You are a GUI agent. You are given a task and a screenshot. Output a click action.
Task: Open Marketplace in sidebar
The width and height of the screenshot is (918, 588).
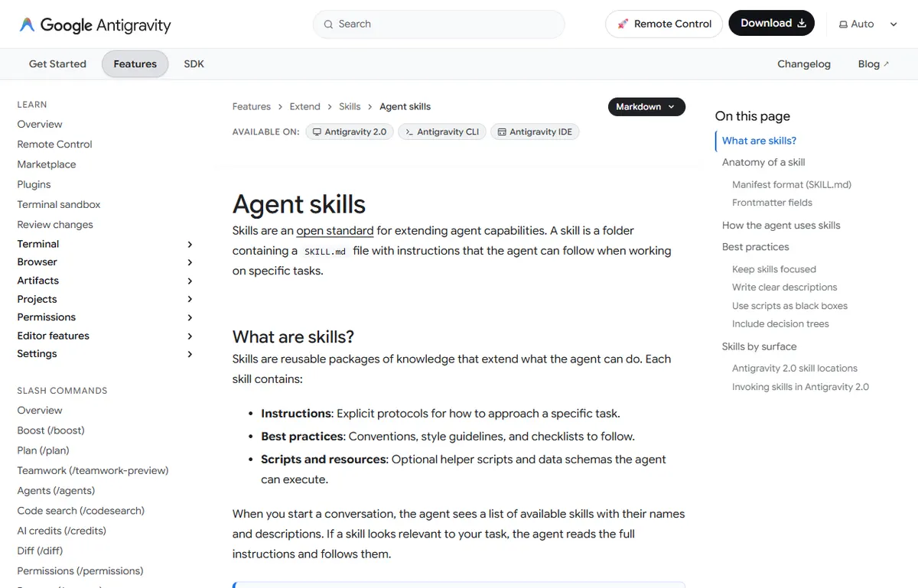[47, 164]
